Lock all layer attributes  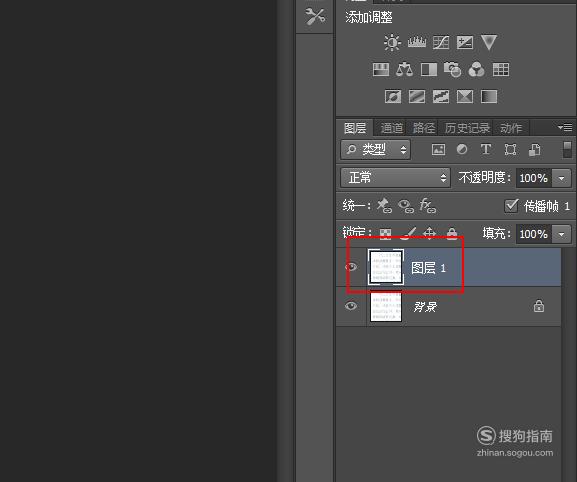point(452,233)
